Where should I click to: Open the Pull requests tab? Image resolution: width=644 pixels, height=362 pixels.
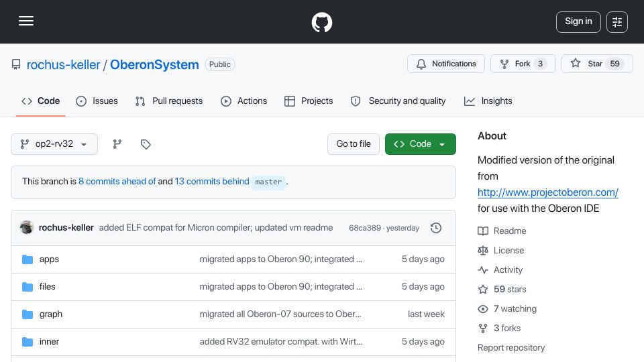coord(169,101)
